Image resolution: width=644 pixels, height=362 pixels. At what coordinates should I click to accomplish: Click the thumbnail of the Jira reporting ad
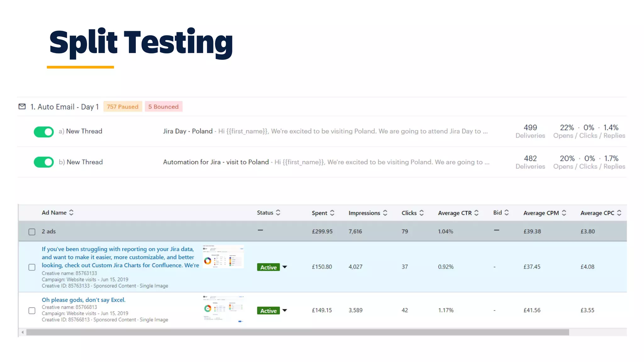(x=223, y=257)
